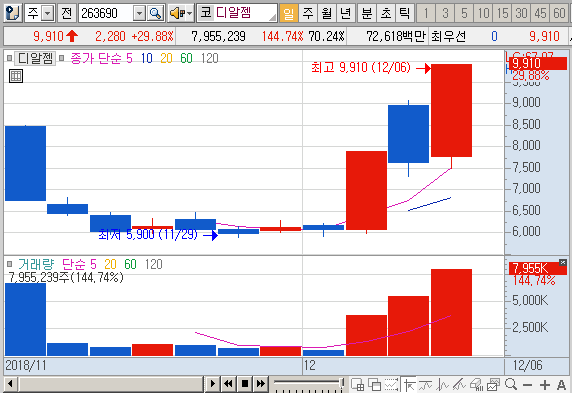
Task: Click the stock name field 디알젬
Action: [237, 14]
